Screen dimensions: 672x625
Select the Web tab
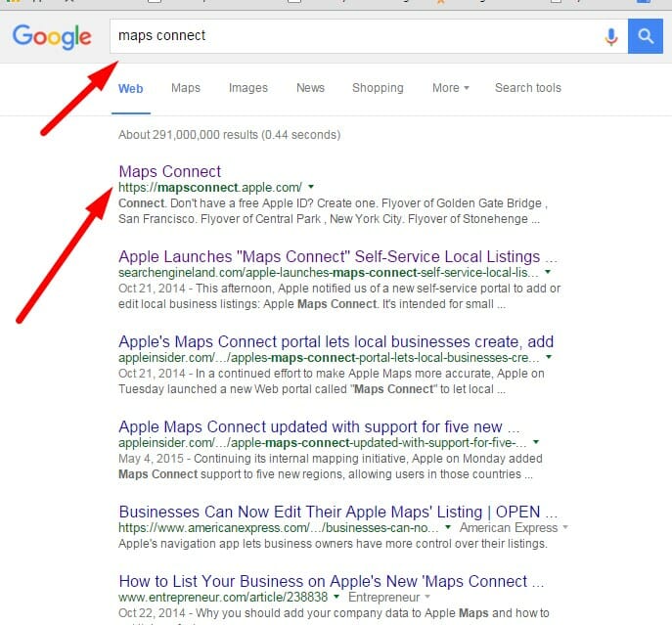pos(131,89)
